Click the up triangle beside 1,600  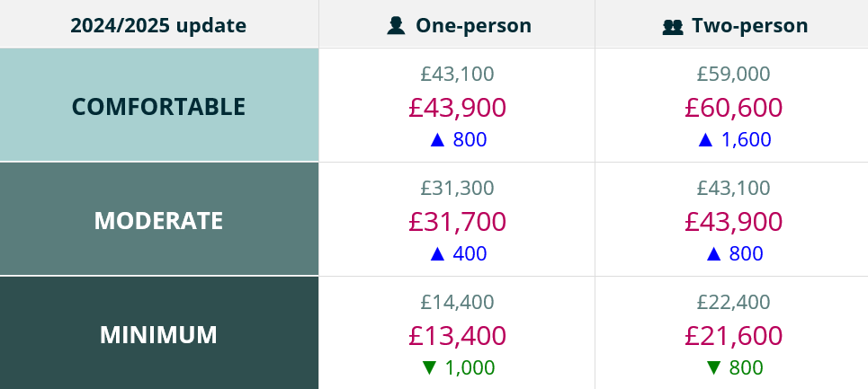click(706, 140)
